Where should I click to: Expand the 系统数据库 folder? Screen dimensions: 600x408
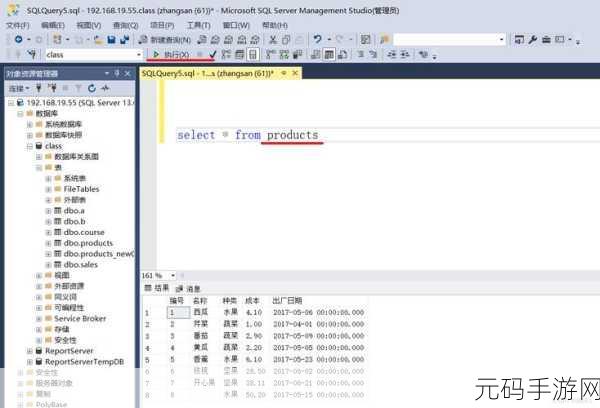point(30,124)
